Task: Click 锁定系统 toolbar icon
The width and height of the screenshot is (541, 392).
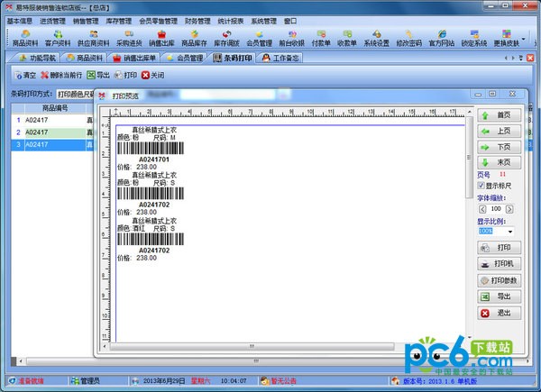Action: point(473,38)
